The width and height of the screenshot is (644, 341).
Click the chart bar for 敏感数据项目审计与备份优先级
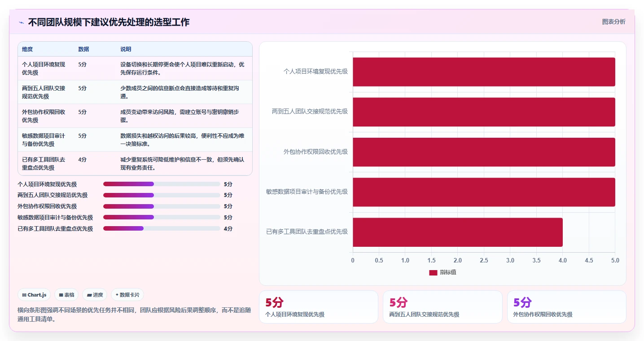click(484, 192)
